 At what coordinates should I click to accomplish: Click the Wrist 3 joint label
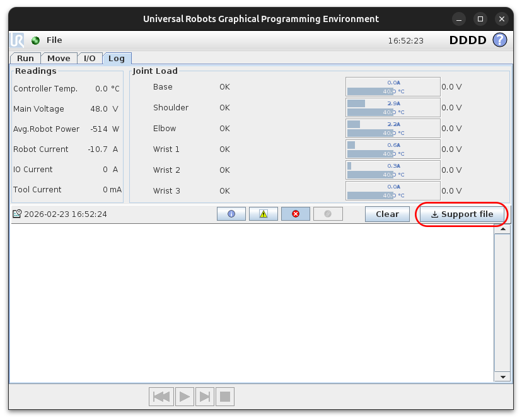tap(166, 191)
